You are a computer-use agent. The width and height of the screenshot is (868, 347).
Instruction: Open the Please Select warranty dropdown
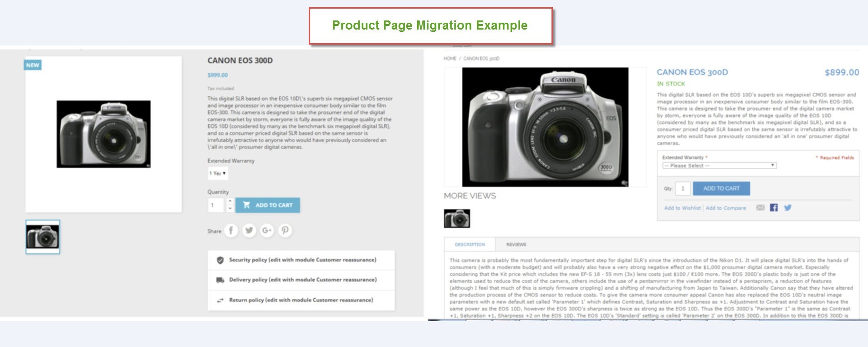pos(720,166)
